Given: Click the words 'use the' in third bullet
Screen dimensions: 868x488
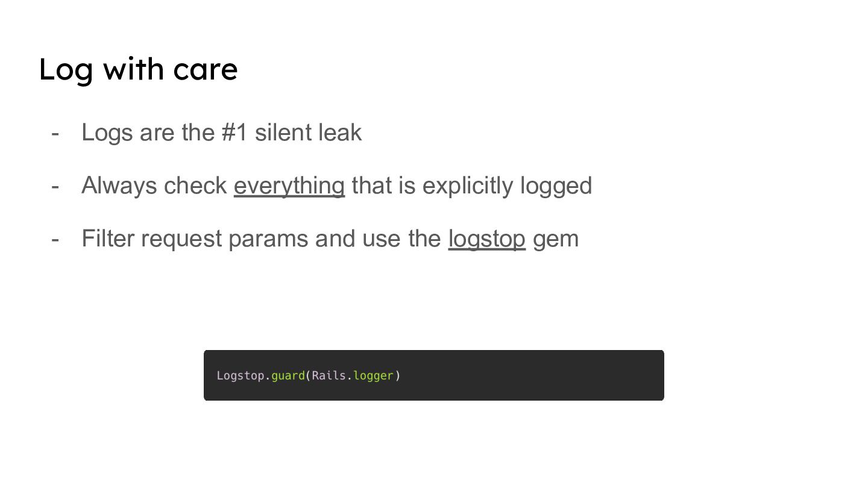Looking at the screenshot, I should (401, 239).
